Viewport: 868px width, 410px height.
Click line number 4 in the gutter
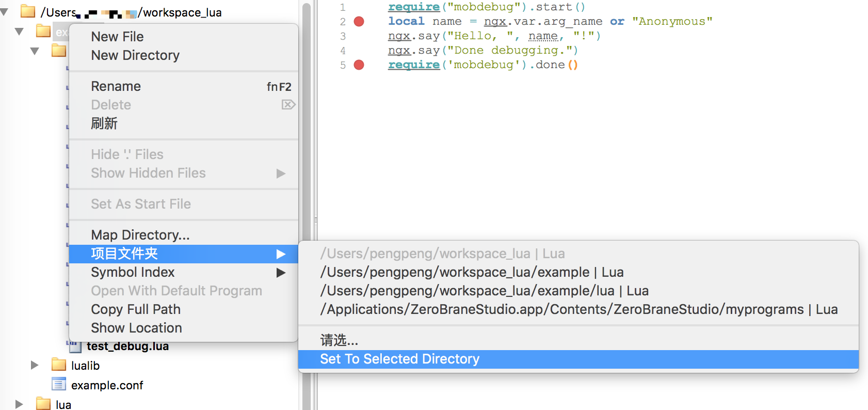343,51
